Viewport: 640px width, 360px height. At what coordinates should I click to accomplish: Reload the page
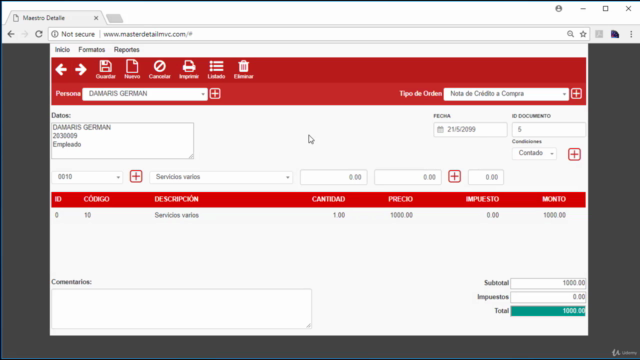[x=39, y=34]
